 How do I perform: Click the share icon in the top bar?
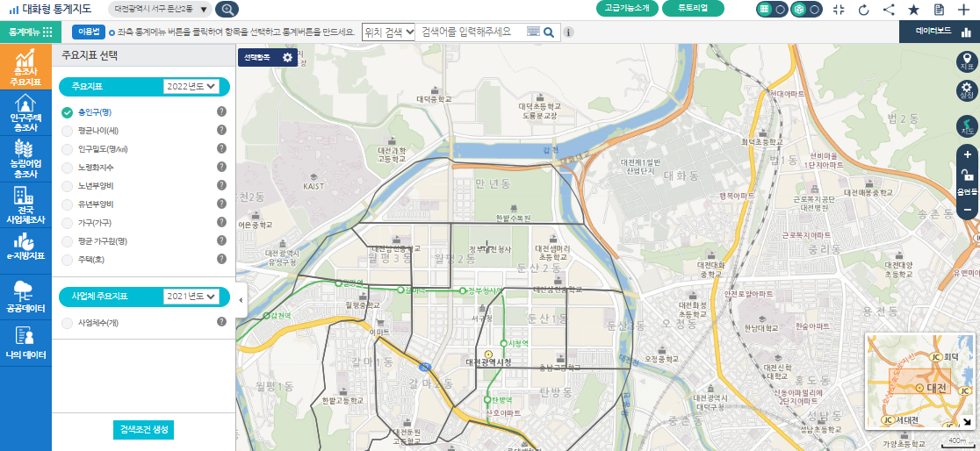889,10
